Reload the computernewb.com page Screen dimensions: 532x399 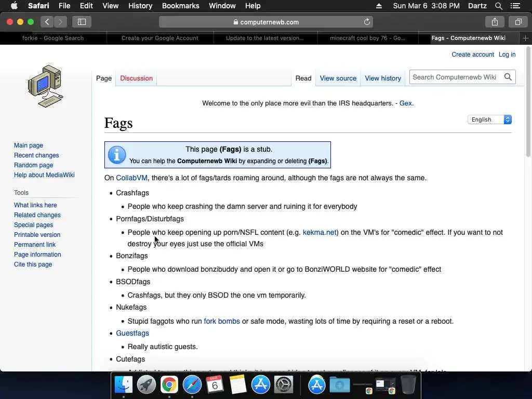[x=367, y=22]
